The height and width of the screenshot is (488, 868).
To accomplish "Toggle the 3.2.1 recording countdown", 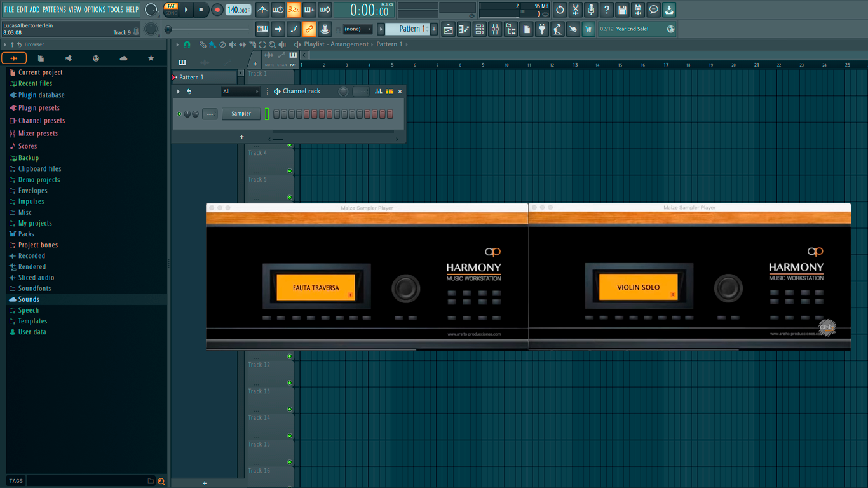I will 294,10.
